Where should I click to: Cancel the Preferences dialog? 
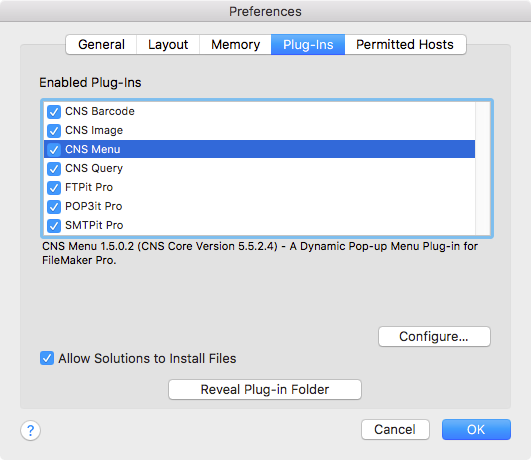click(395, 430)
